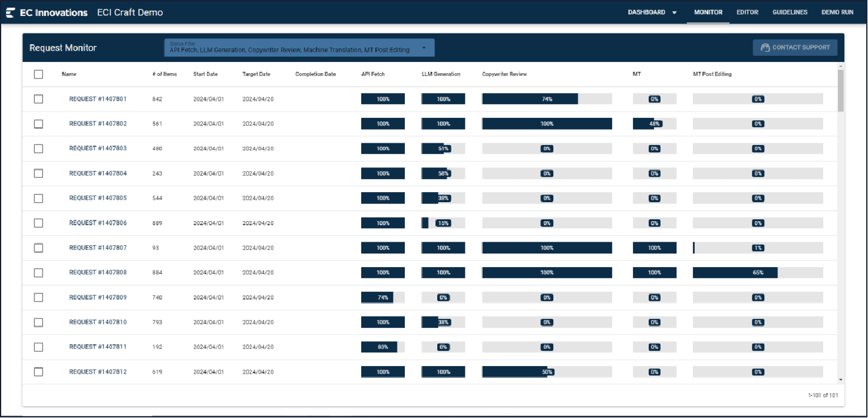Image resolution: width=868 pixels, height=418 pixels.
Task: Tick the checkbox for REQUEST #1407812
Action: pyautogui.click(x=38, y=372)
